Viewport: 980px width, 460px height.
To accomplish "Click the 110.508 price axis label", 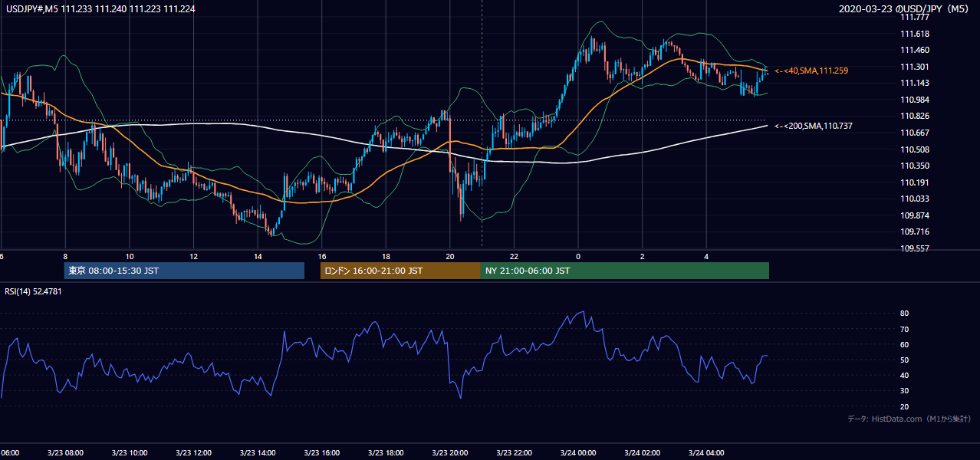I will pyautogui.click(x=915, y=149).
